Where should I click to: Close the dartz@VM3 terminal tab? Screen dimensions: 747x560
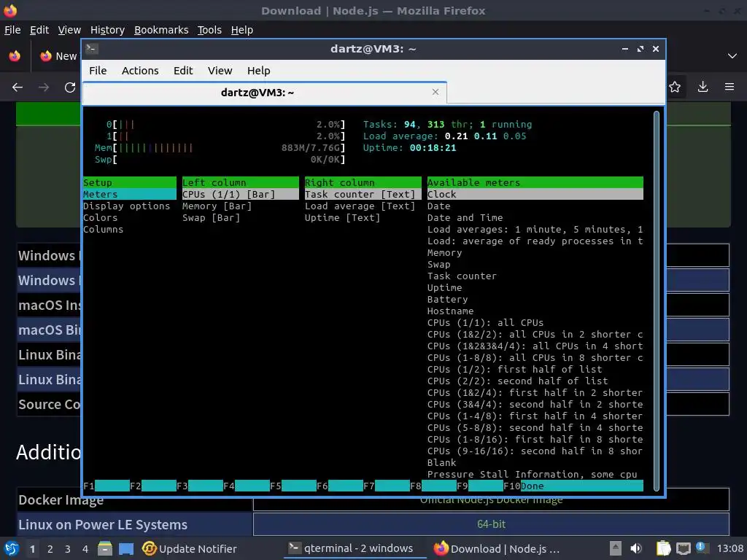click(436, 92)
